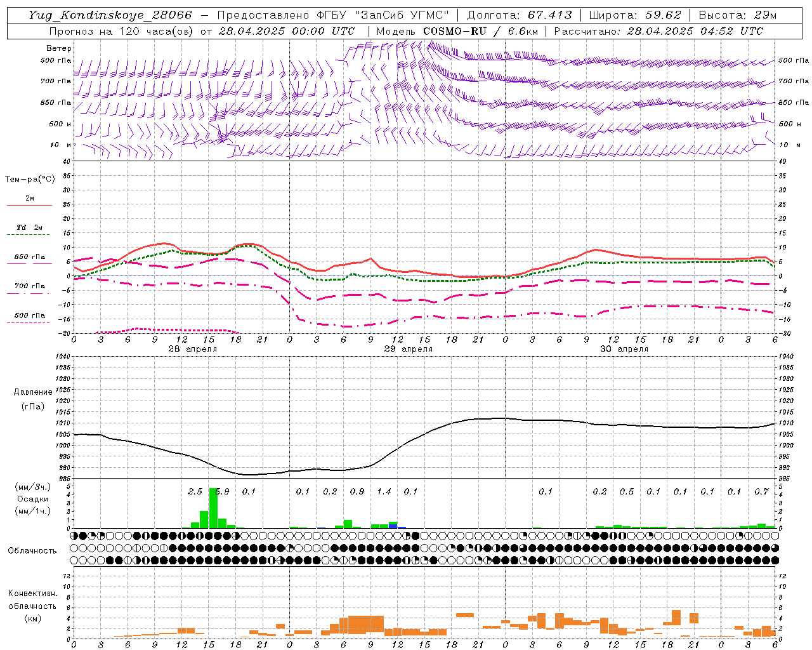Click the '0.5' precipitation amount value
This screenshot has width=812, height=650.
(627, 492)
